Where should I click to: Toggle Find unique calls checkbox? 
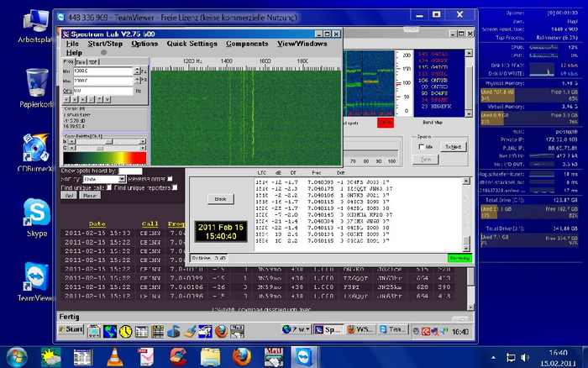coord(109,187)
